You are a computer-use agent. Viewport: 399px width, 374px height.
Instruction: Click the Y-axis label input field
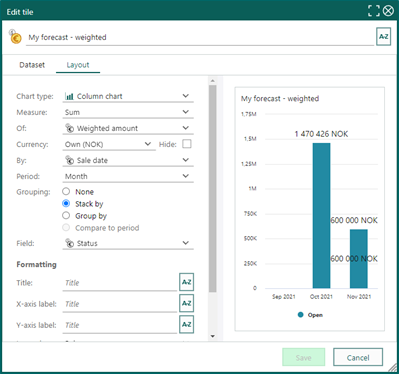(x=120, y=325)
